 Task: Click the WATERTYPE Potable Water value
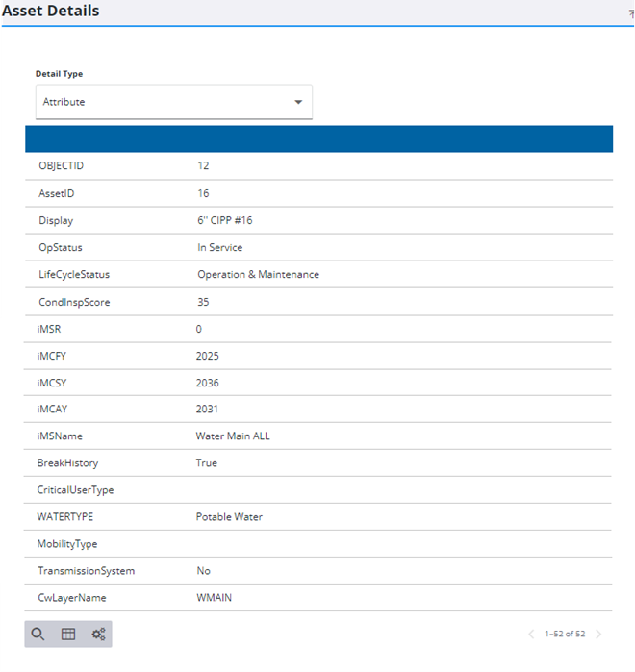(229, 516)
